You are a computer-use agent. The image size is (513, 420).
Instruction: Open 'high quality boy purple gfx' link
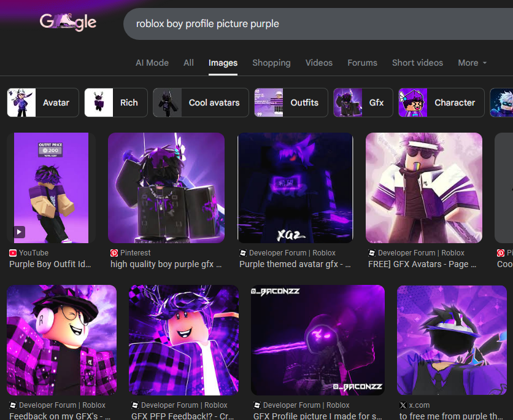166,264
